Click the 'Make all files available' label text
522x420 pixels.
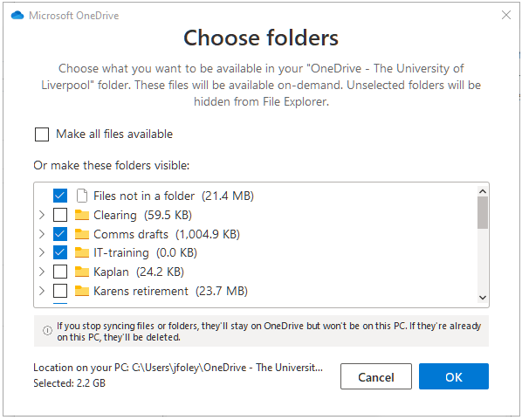tap(114, 134)
